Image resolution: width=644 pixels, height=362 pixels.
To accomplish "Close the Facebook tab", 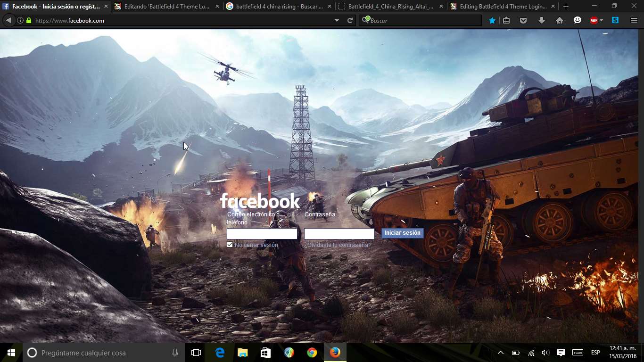I will 106,7.
